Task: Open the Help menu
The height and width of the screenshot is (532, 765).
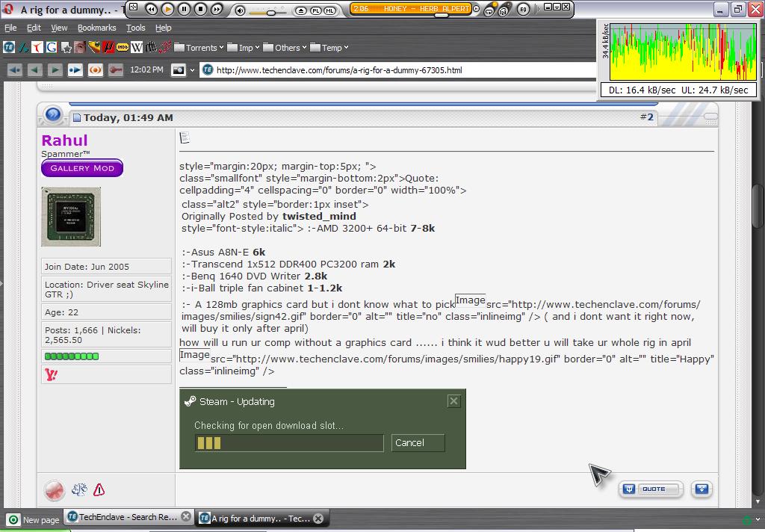Action: tap(163, 28)
